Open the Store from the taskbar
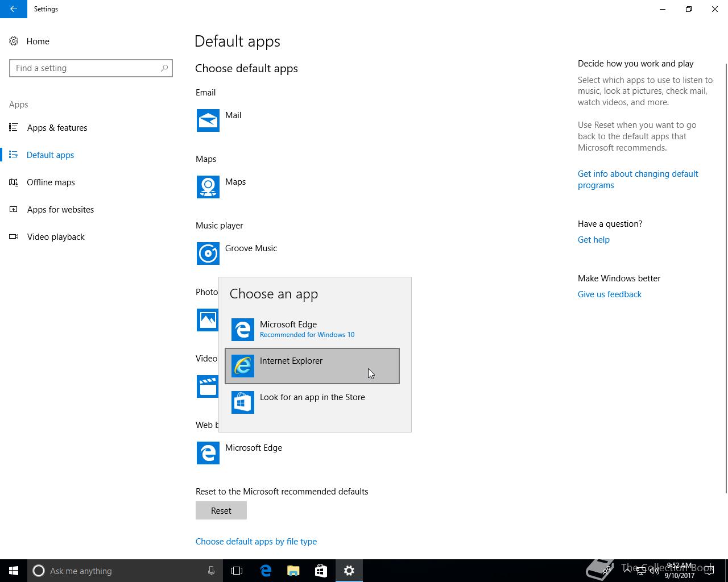The height and width of the screenshot is (582, 728). (321, 571)
